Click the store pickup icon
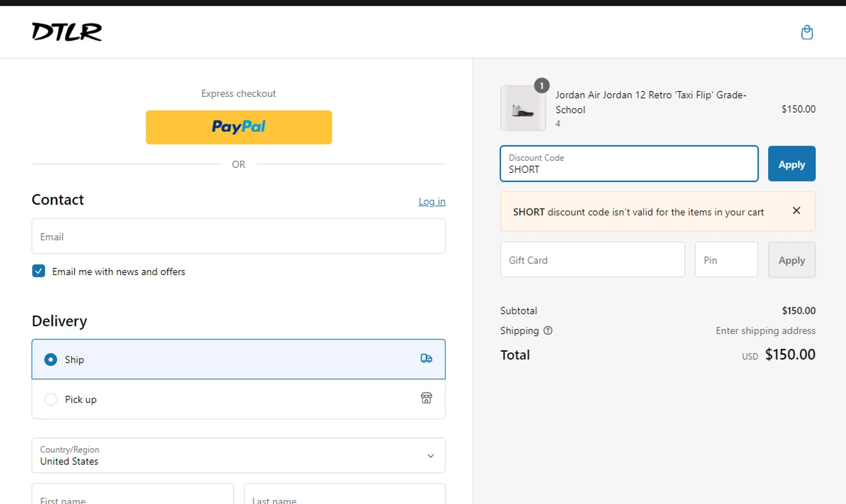The height and width of the screenshot is (504, 846). pyautogui.click(x=426, y=398)
